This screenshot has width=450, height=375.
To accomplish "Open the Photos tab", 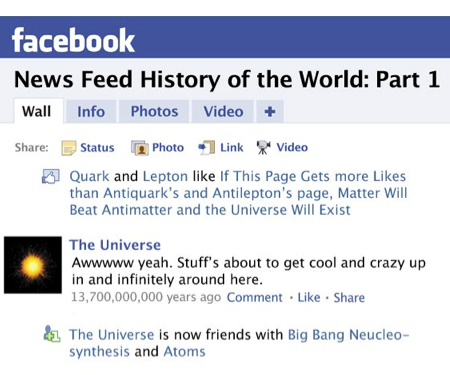I will tap(154, 111).
